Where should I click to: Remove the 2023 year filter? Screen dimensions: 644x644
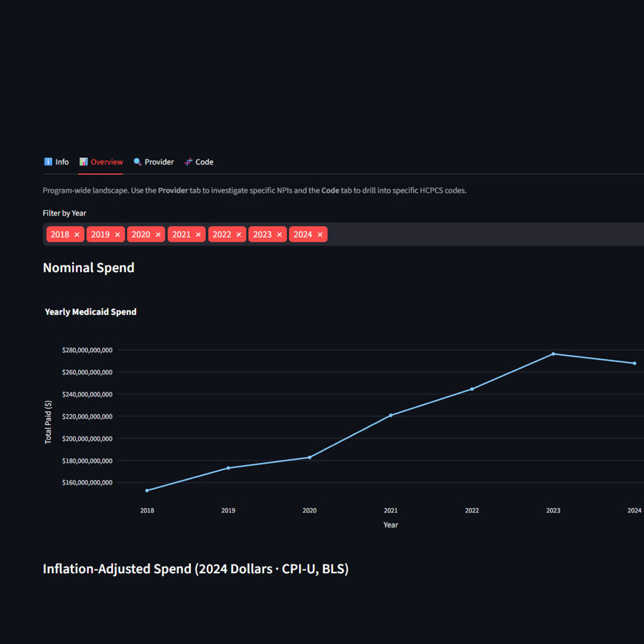280,235
